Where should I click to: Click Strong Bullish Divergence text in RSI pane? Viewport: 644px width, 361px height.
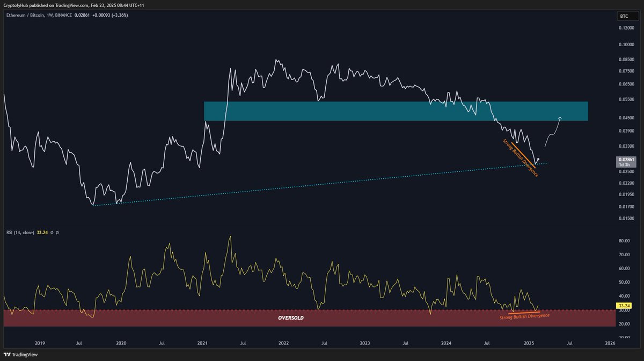point(524,317)
